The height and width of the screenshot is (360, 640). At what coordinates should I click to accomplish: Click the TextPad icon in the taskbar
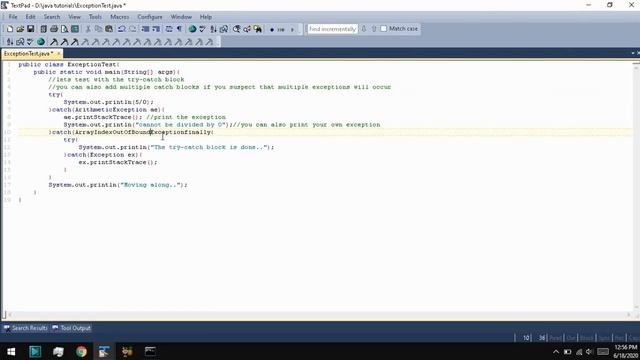click(x=104, y=351)
